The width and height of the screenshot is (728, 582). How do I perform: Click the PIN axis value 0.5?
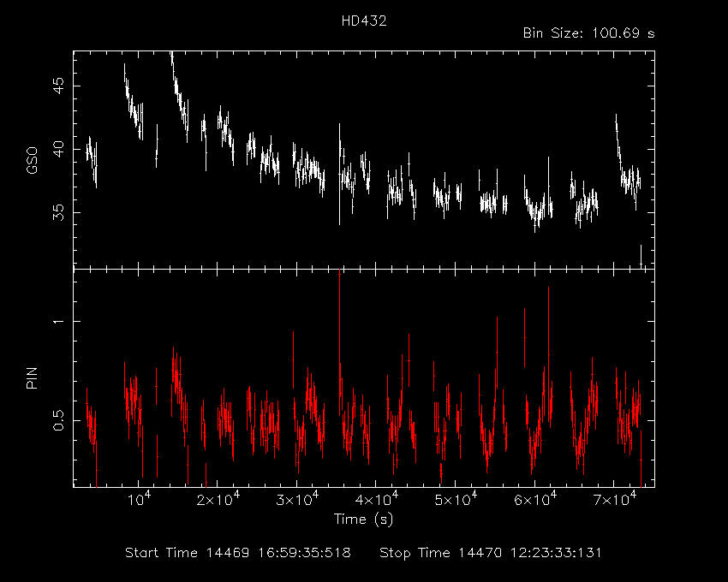tap(58, 420)
